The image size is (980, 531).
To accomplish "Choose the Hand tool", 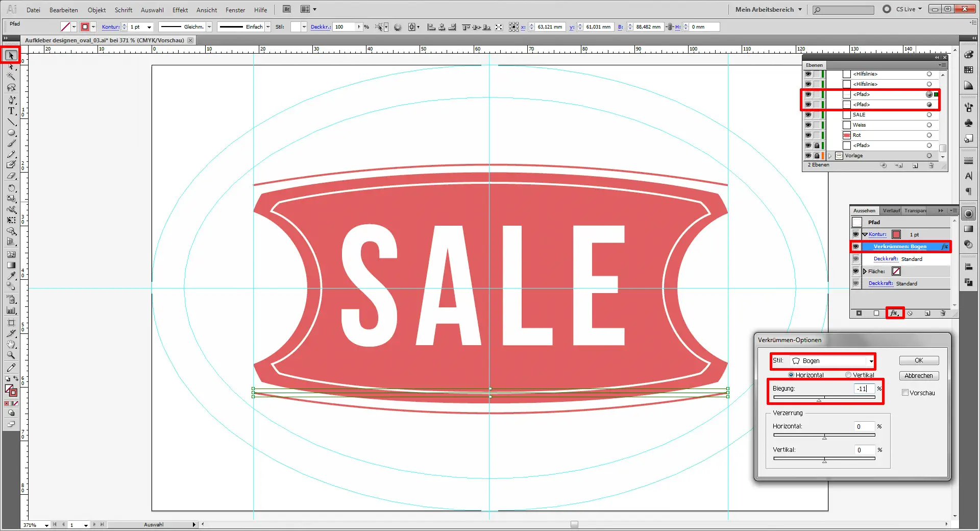I will (x=11, y=345).
